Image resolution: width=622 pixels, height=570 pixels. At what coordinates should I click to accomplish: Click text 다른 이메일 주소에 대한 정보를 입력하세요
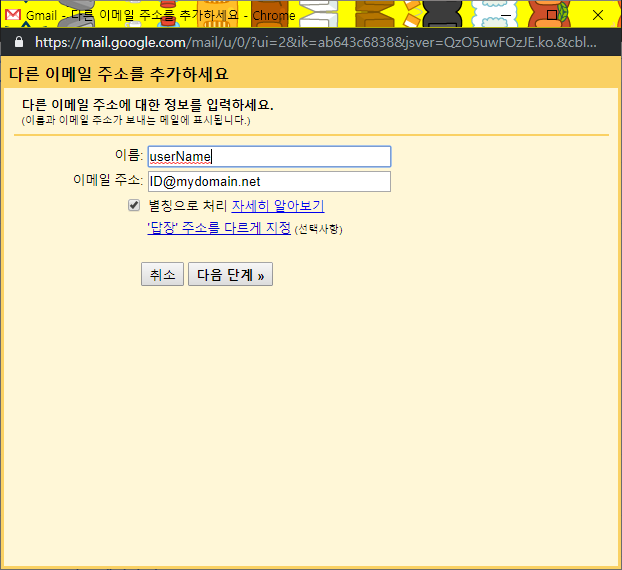coord(148,105)
